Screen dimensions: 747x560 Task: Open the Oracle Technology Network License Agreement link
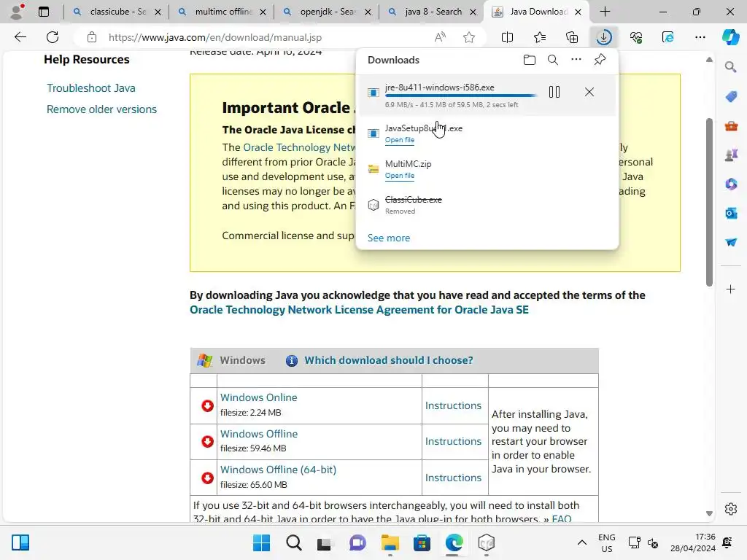[359, 310]
